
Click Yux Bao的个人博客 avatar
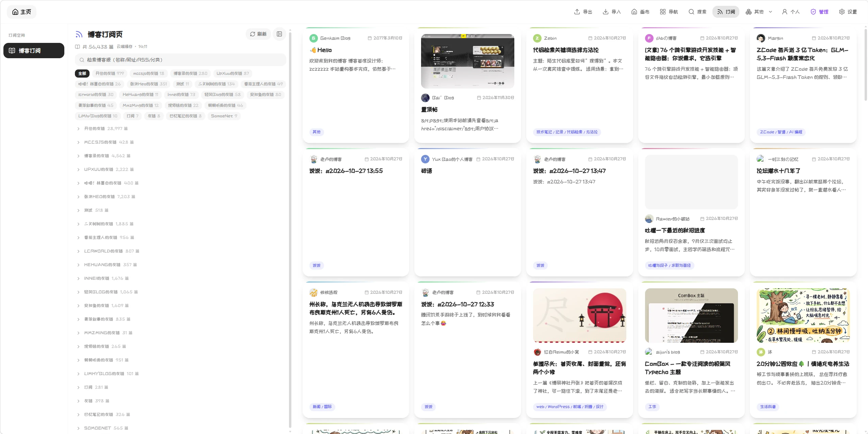click(425, 159)
